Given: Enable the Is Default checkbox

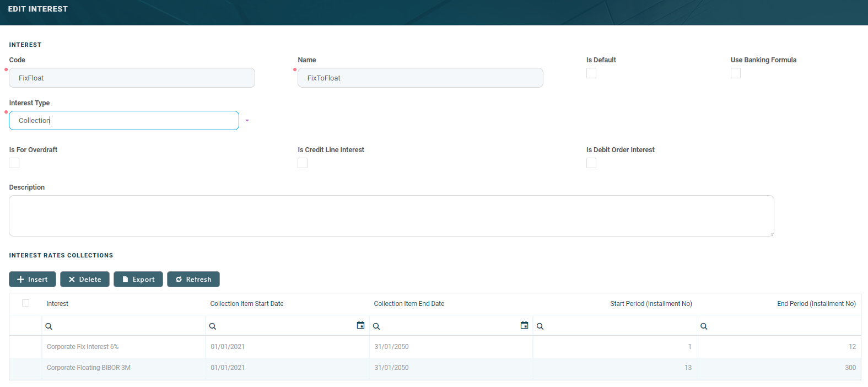Looking at the screenshot, I should [591, 73].
